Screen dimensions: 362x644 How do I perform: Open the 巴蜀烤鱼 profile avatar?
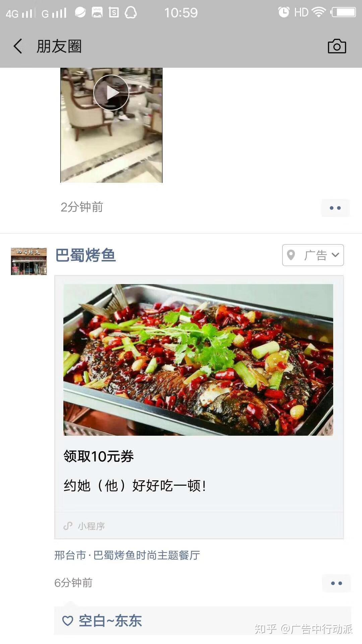(x=29, y=261)
